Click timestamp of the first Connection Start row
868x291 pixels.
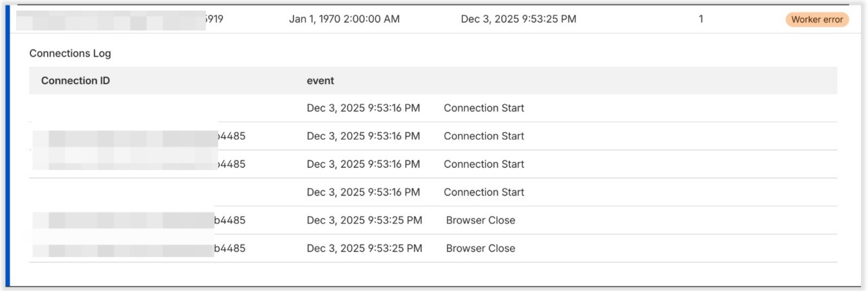click(x=363, y=108)
